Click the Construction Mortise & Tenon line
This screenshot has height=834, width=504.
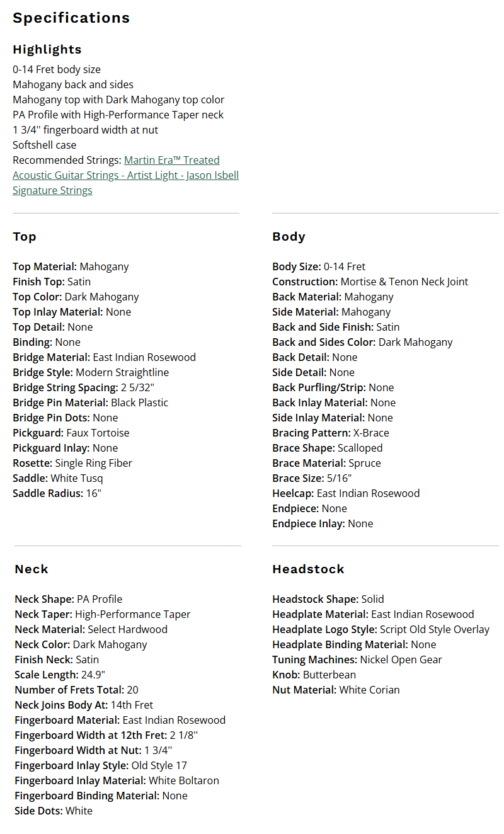[370, 282]
